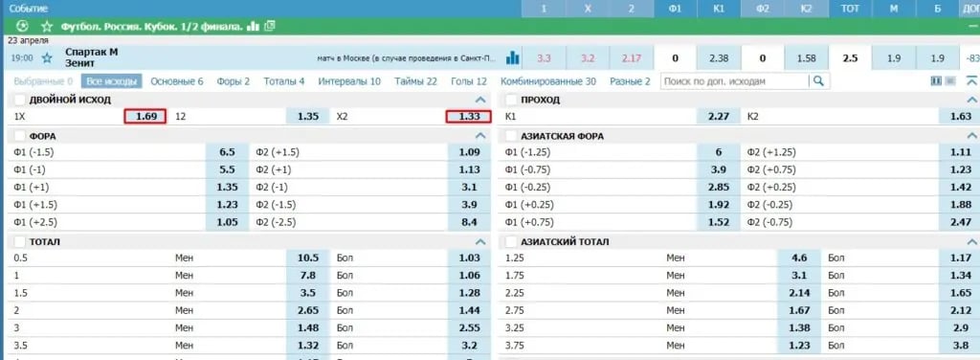Click the magnifier search icon in outcomes search
This screenshot has width=980, height=360.
[818, 81]
